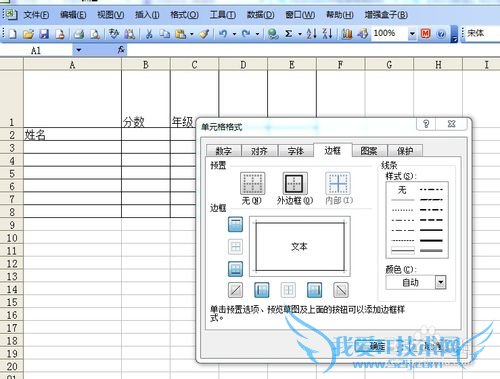
Task: Open the 宋体 font name box
Action: [x=483, y=33]
